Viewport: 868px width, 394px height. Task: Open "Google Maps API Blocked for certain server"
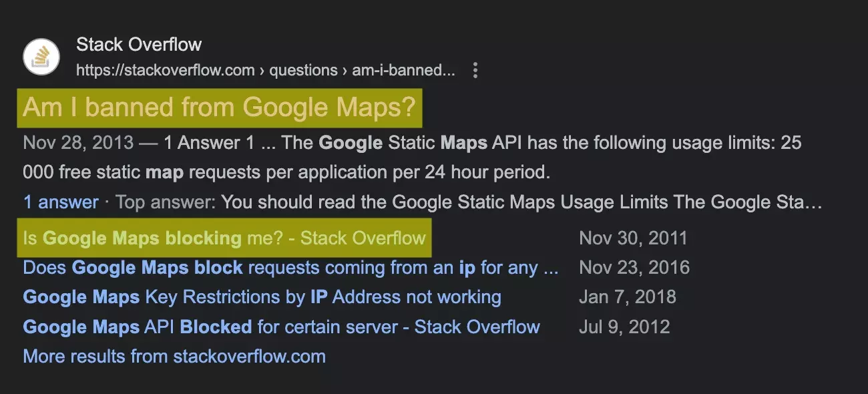pyautogui.click(x=281, y=327)
